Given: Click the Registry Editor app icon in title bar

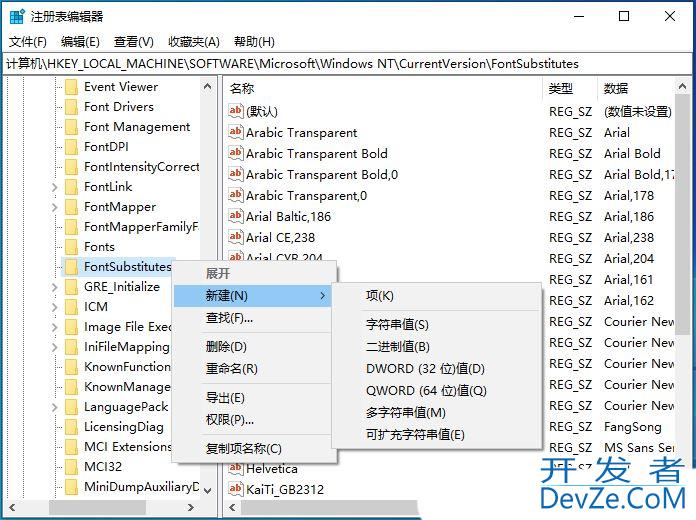Looking at the screenshot, I should [17, 16].
